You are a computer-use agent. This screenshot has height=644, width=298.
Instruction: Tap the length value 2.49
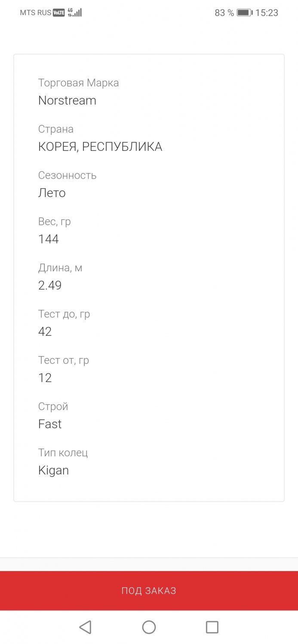50,286
